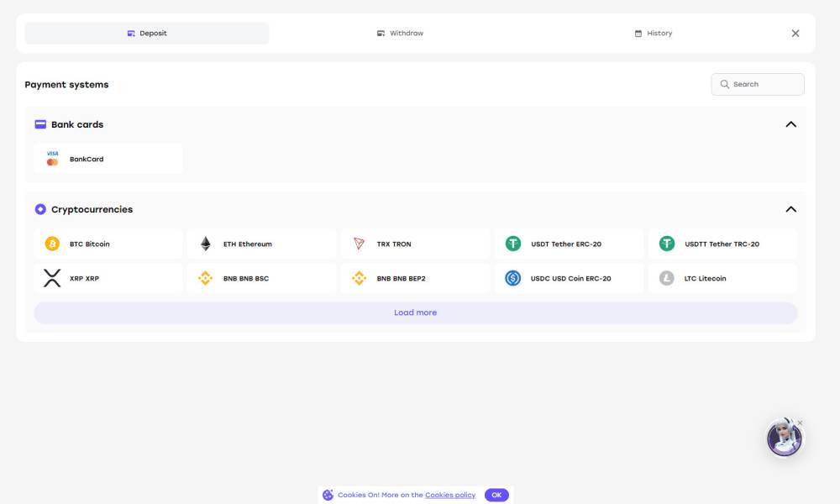Select USDT Tether ERC-20 label
Viewport: 840px width, 504px height.
tap(566, 244)
